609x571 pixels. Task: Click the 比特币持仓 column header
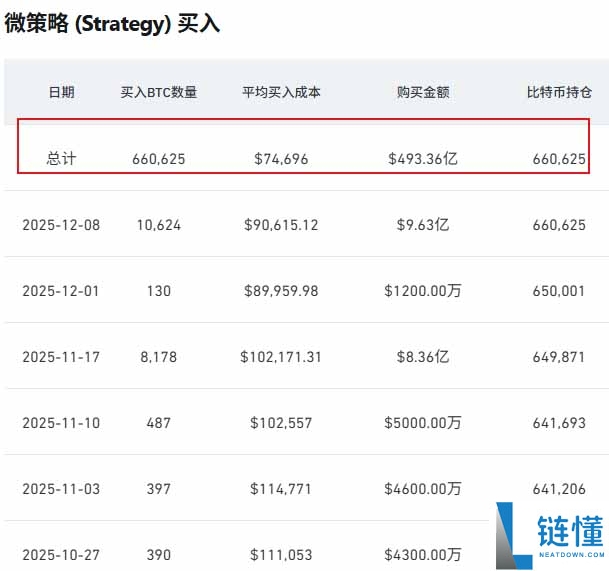click(x=559, y=92)
